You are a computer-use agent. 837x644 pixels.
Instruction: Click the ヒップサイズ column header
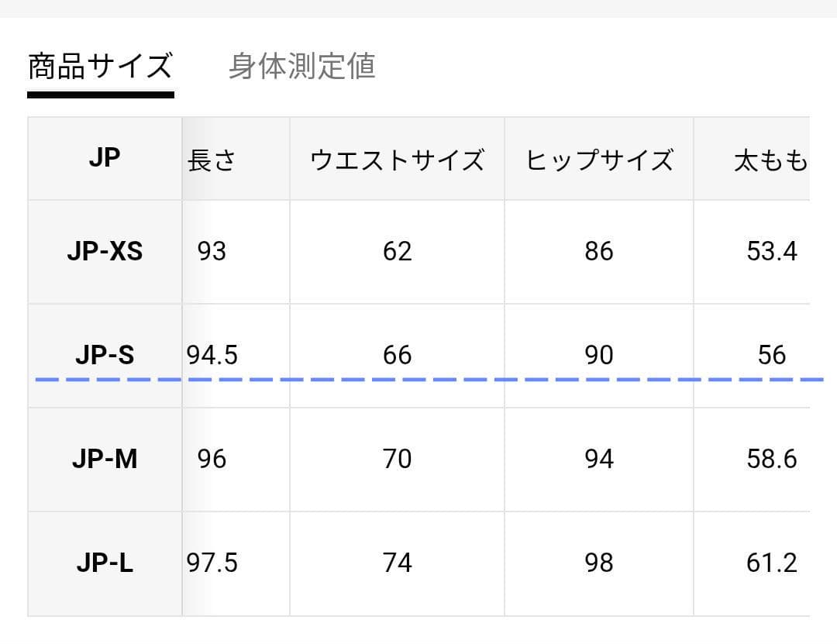point(599,160)
